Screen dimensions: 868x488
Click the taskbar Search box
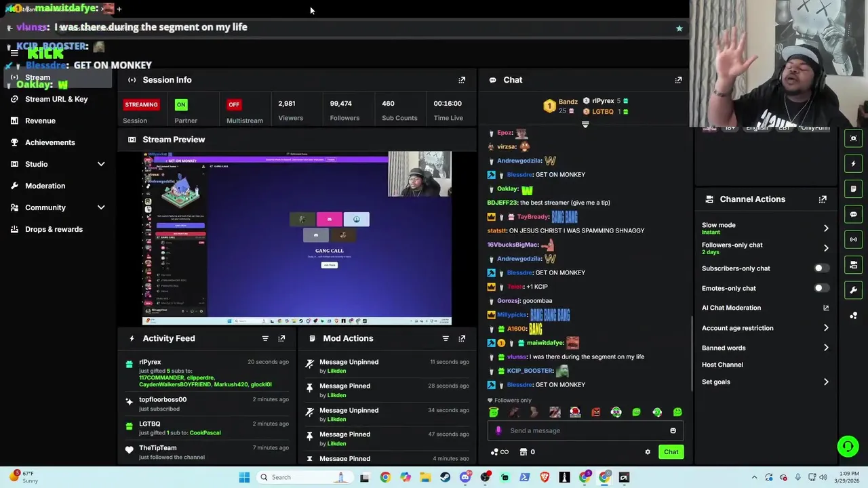[x=304, y=477]
